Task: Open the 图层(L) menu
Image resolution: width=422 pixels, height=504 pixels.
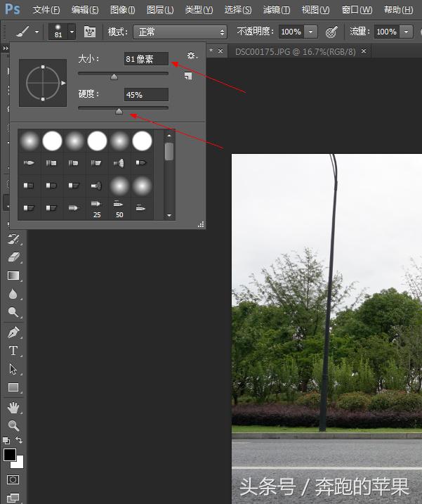Action: click(160, 10)
